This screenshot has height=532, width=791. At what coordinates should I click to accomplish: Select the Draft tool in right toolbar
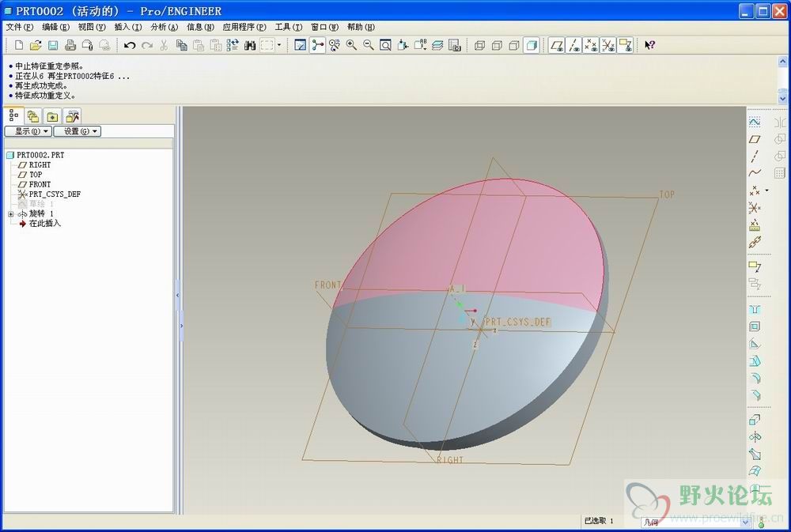755,361
